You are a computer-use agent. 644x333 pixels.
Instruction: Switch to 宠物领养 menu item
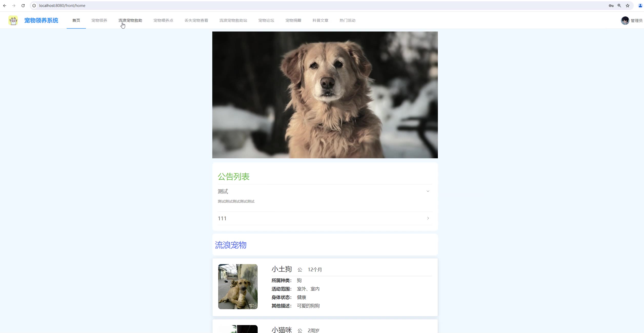click(99, 20)
